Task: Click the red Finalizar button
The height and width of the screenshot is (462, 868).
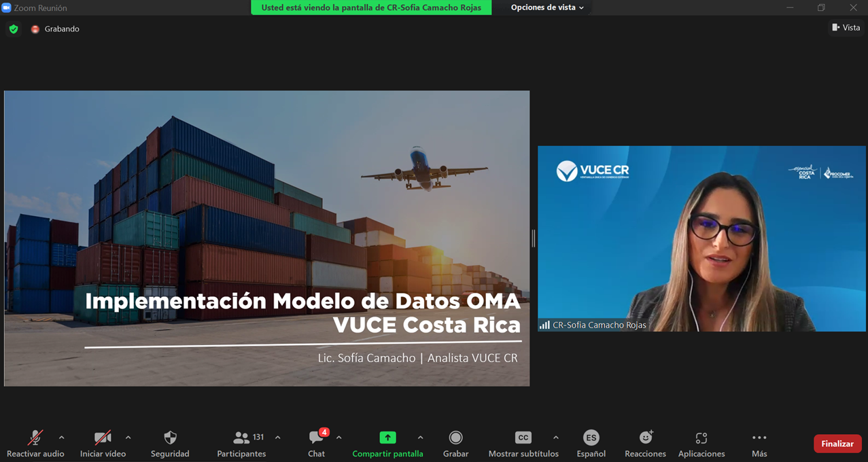Action: click(837, 444)
